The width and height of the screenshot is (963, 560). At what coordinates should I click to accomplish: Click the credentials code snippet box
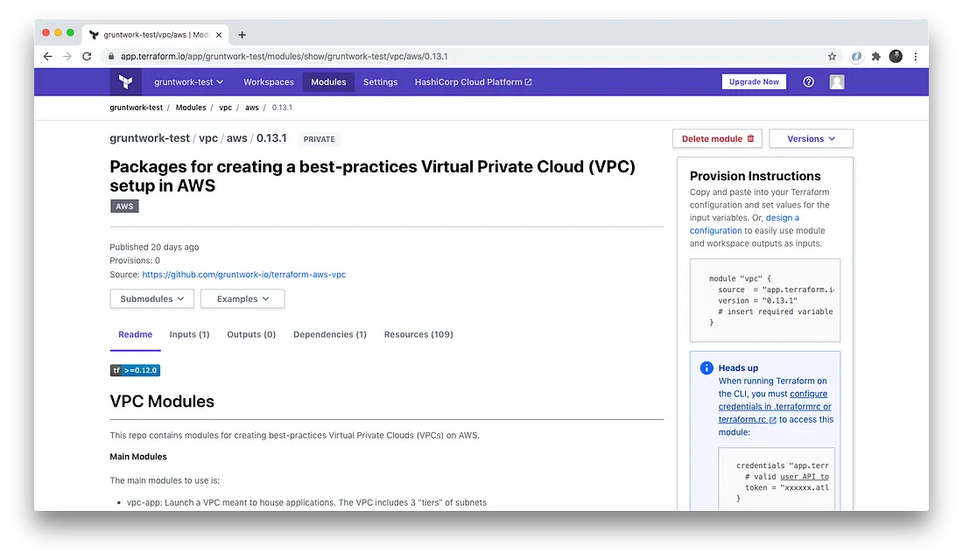point(777,479)
